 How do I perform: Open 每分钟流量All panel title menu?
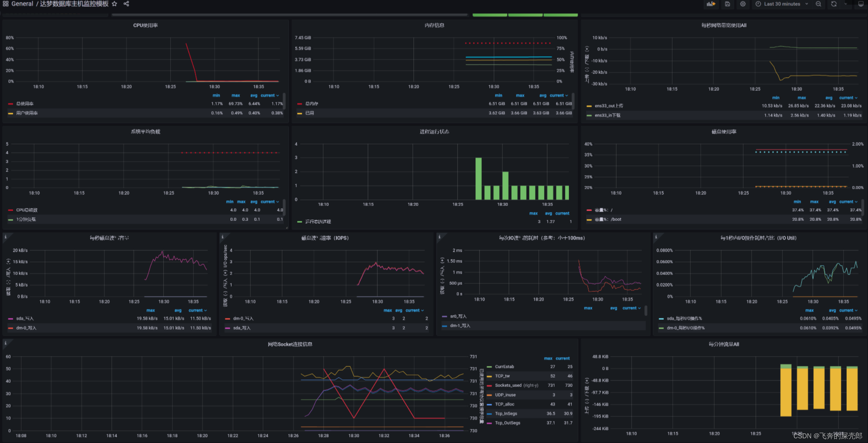point(724,344)
